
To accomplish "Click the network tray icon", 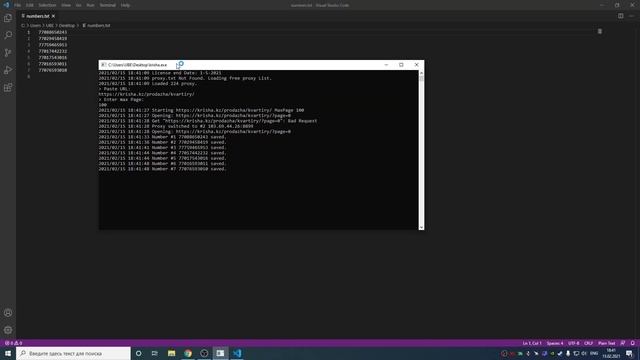I will tap(576, 353).
